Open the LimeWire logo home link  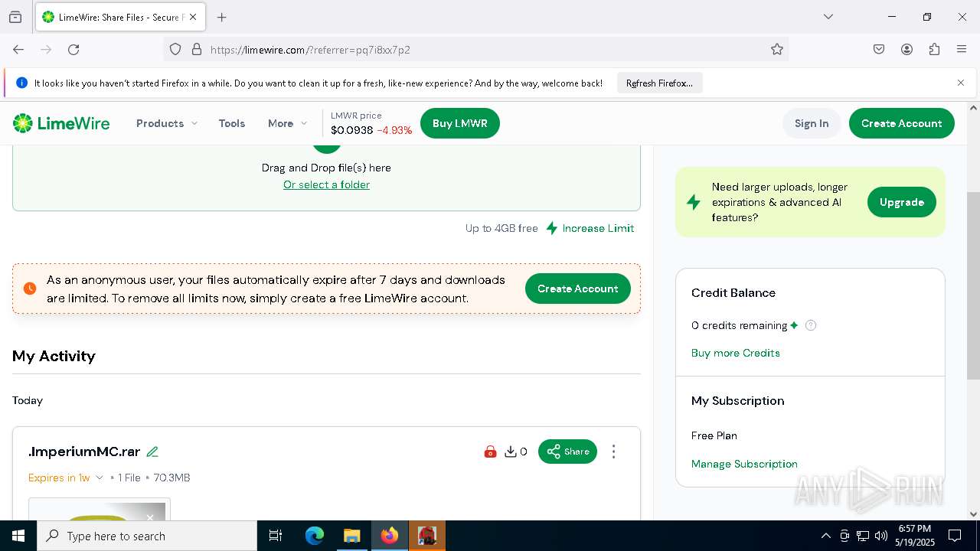point(61,123)
